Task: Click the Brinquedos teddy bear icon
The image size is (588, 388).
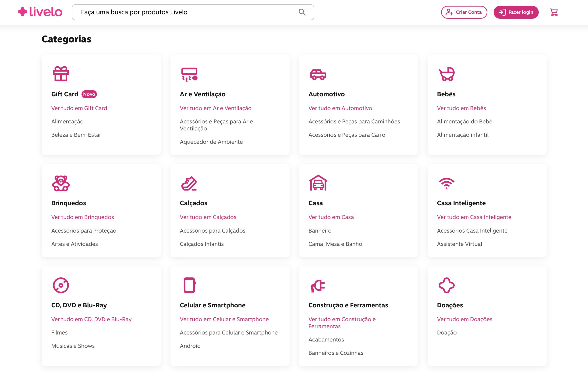Action: coord(61,183)
